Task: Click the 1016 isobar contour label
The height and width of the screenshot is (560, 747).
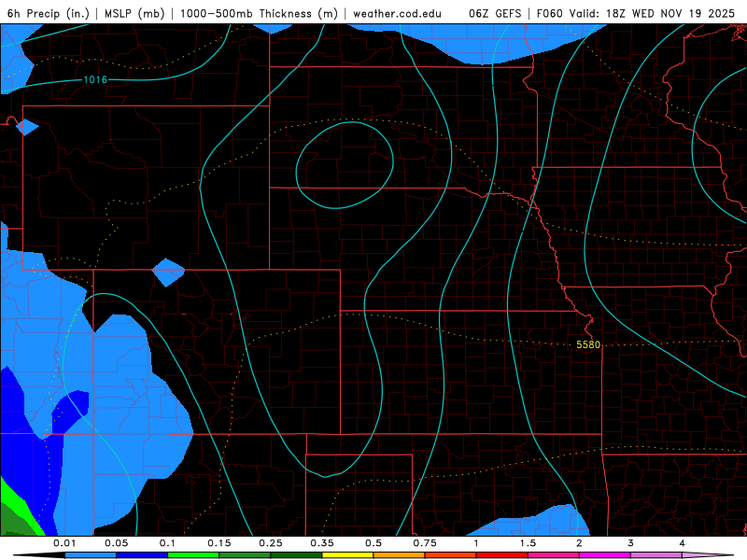Action: 95,79
